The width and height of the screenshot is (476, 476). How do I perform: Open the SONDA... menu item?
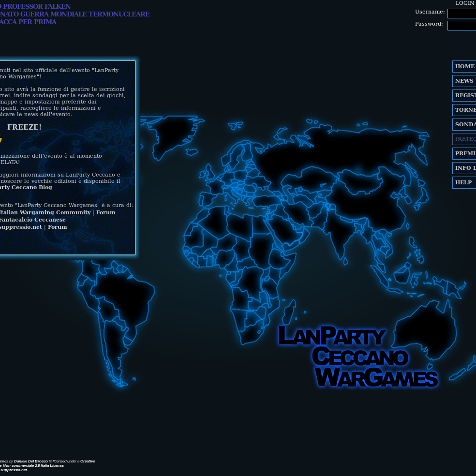coord(464,124)
